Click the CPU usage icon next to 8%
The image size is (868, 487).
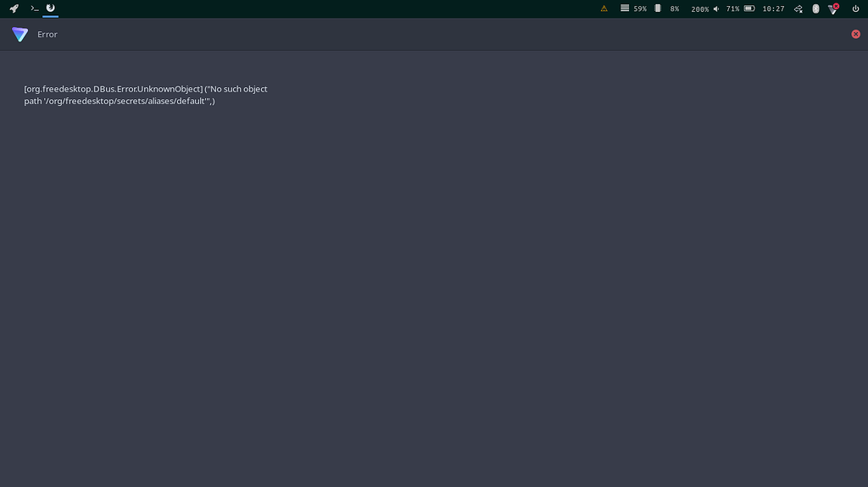[658, 8]
